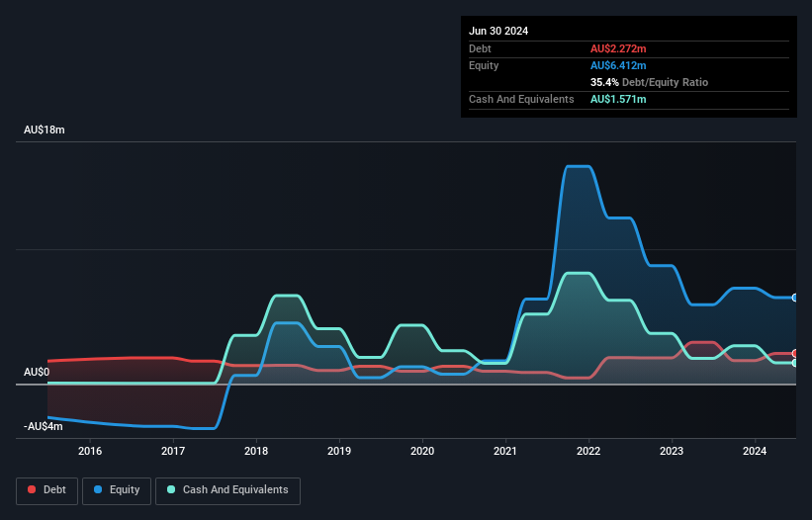Image resolution: width=812 pixels, height=520 pixels.
Task: Click the AU$0 y-axis label
Action: 37,372
